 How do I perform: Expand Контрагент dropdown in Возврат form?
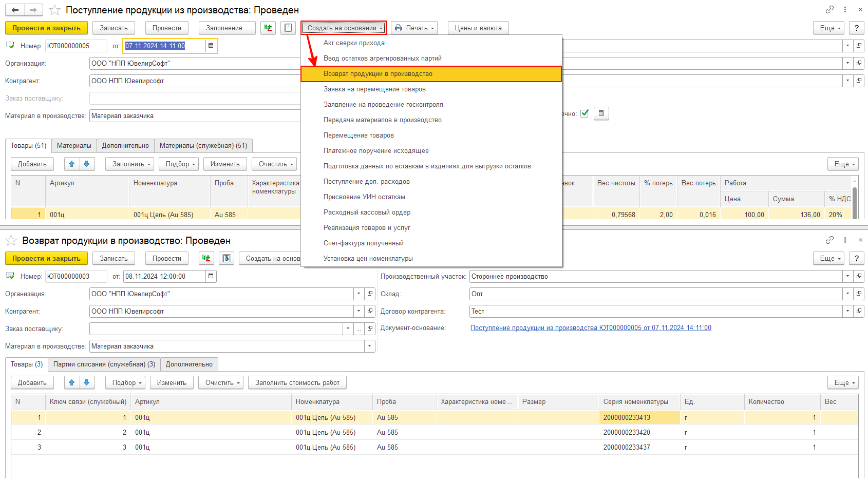click(x=359, y=311)
